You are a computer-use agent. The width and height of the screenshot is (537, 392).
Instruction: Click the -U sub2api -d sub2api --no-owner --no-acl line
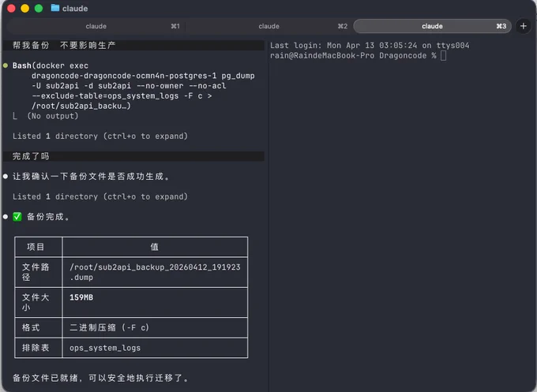pyautogui.click(x=129, y=85)
